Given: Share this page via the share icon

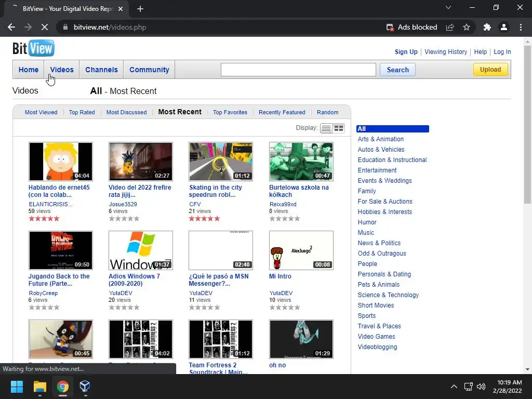Looking at the screenshot, I should click(450, 27).
